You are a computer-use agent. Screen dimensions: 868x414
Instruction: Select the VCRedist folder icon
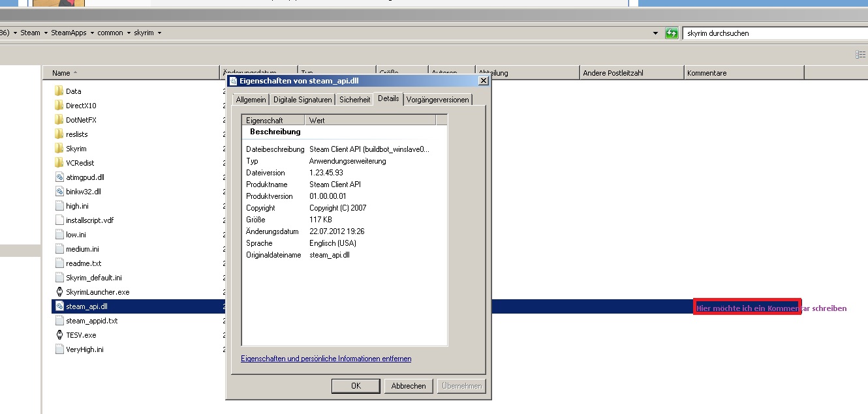(59, 162)
